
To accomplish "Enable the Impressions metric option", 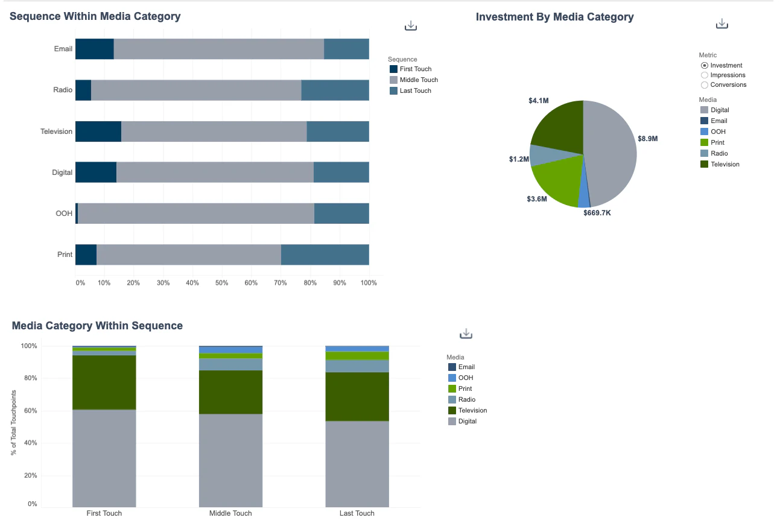I will pos(704,75).
